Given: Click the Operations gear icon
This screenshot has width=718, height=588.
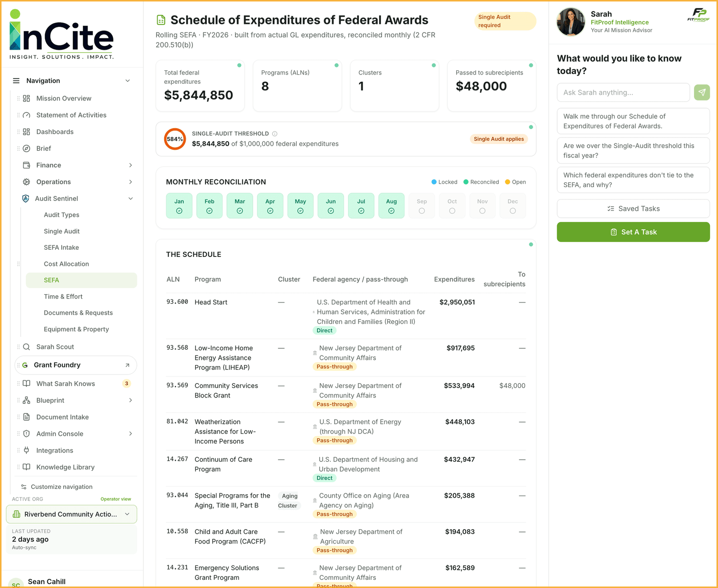Looking at the screenshot, I should [x=26, y=182].
